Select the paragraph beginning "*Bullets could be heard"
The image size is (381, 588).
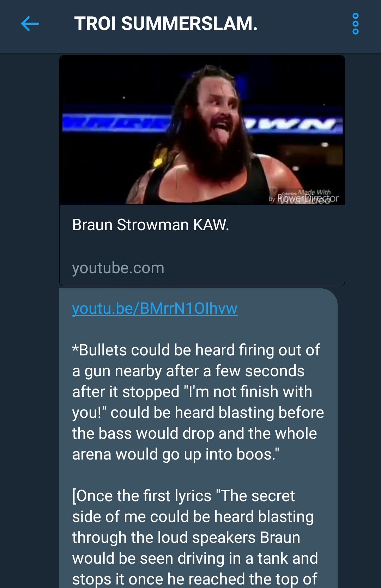tap(198, 402)
